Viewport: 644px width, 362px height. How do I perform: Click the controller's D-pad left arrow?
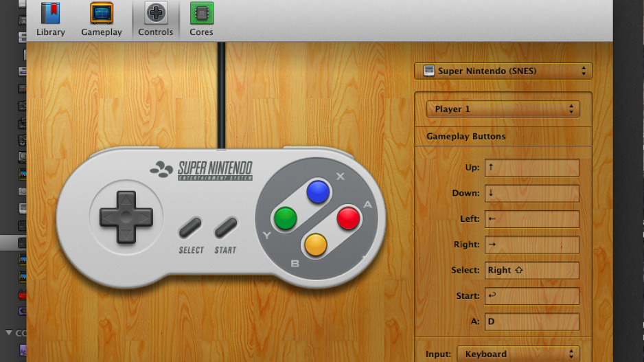[108, 217]
